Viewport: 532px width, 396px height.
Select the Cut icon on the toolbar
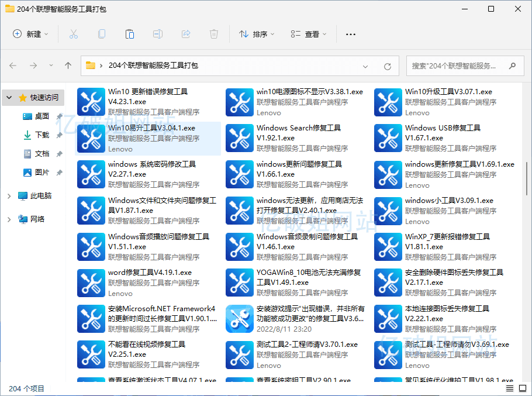tap(73, 34)
